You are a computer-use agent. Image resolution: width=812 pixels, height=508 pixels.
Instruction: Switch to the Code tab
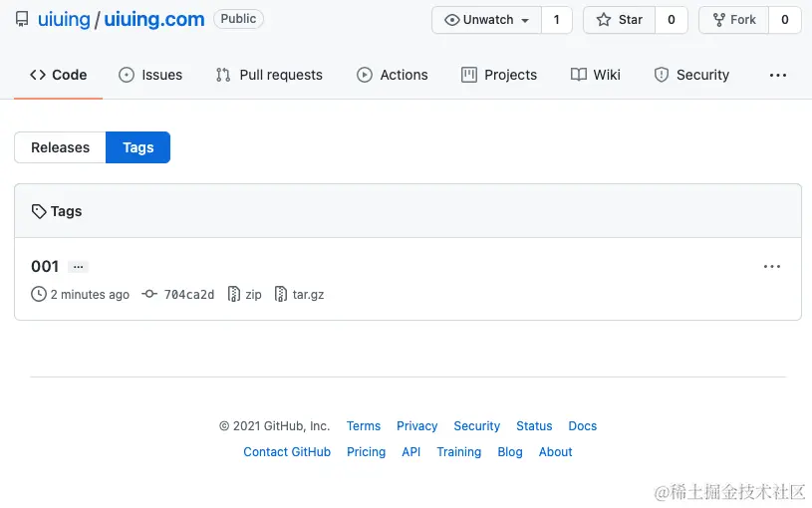tap(58, 75)
